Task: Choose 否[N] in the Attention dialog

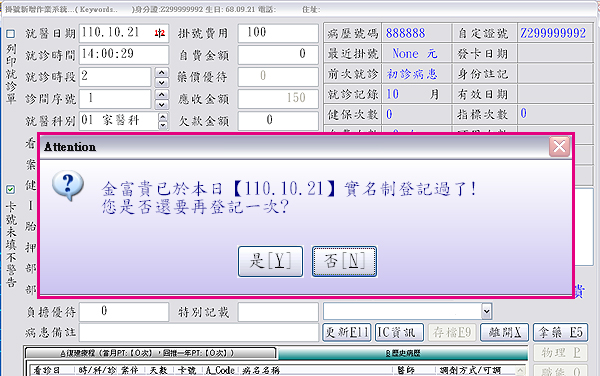Action: (x=344, y=262)
